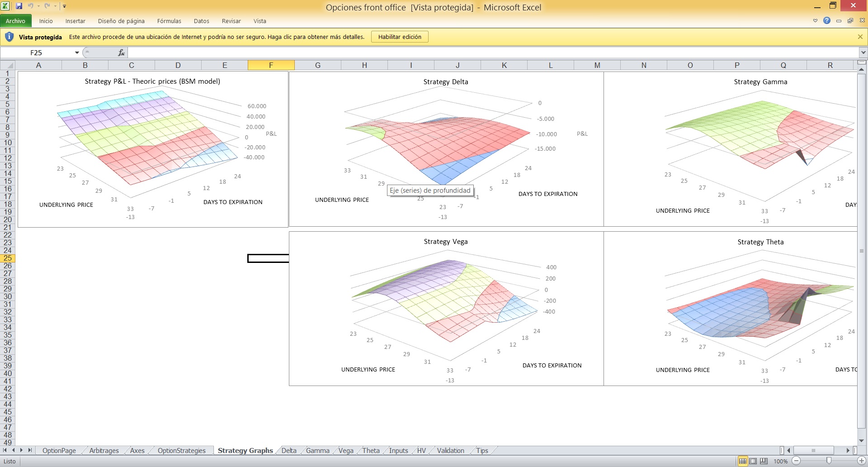This screenshot has height=467, width=868.
Task: Click the zoom slider handle
Action: pyautogui.click(x=829, y=461)
